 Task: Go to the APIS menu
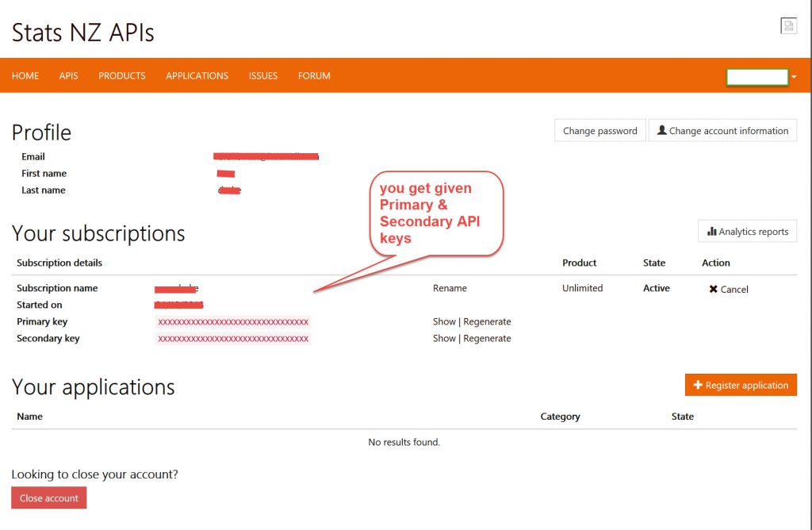click(x=68, y=76)
